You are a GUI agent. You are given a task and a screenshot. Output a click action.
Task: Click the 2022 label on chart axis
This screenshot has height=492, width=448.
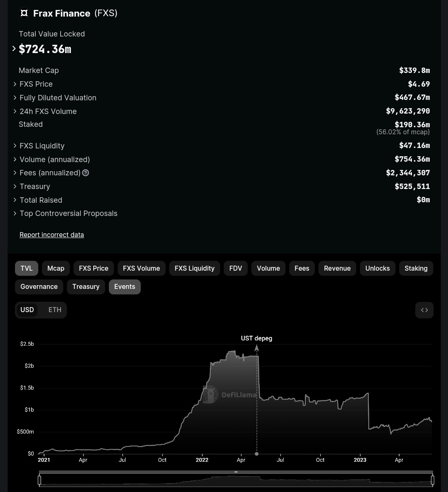coord(202,460)
